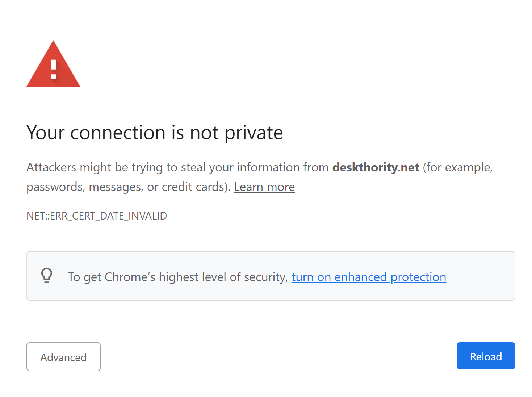The height and width of the screenshot is (397, 532).
Task: Click the word "Your" in the heading
Action: 45,133
